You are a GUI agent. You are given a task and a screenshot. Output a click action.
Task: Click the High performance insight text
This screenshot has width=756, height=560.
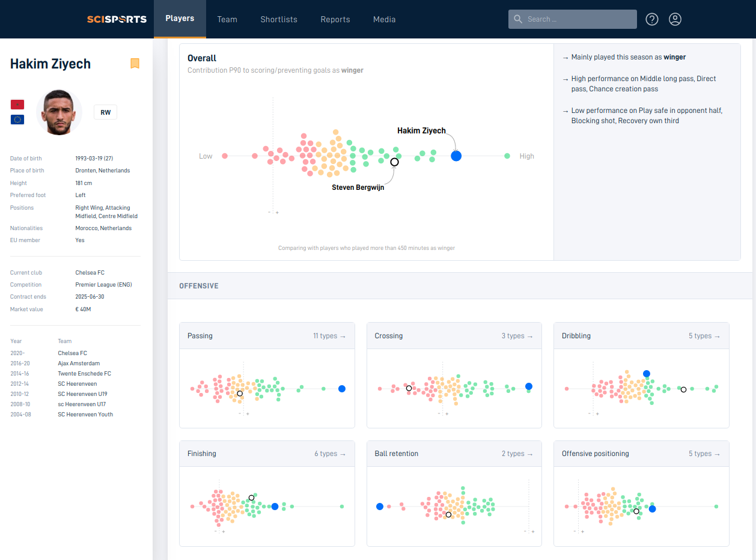[x=644, y=84]
